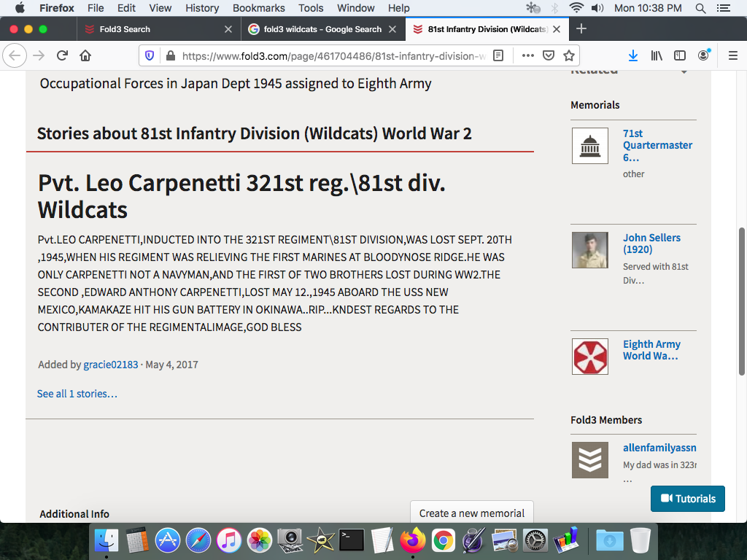Open the History menu
This screenshot has height=560, width=747.
[x=202, y=8]
